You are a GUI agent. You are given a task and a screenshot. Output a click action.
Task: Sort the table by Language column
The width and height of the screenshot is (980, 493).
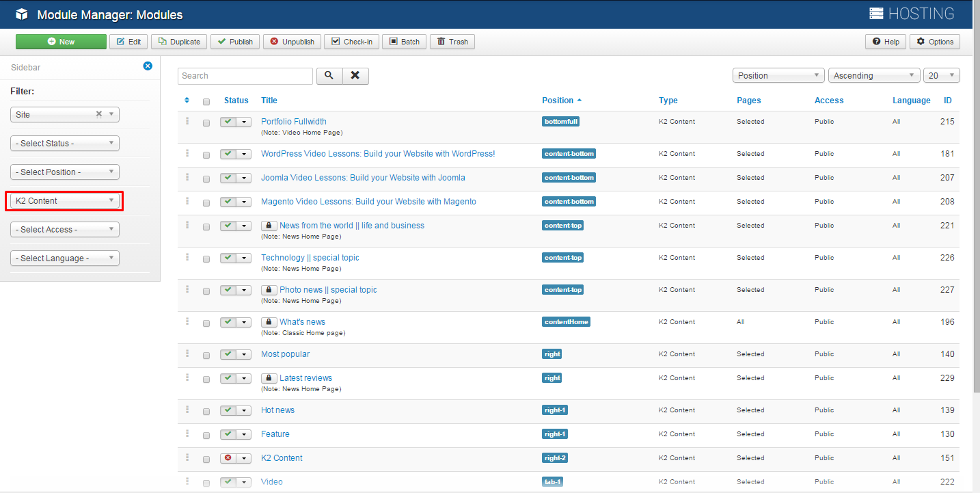tap(912, 101)
